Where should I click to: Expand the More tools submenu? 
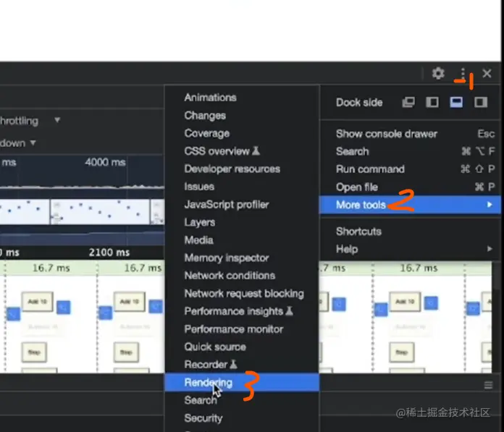[x=411, y=205]
